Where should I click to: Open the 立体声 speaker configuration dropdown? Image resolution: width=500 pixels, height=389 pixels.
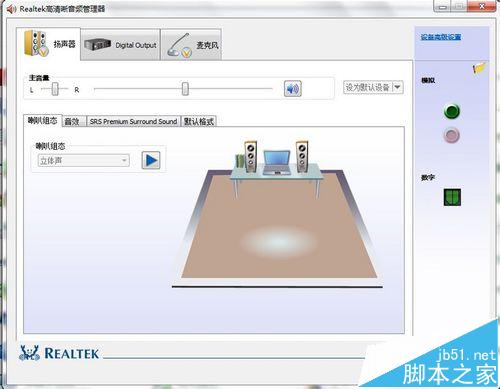pos(84,161)
